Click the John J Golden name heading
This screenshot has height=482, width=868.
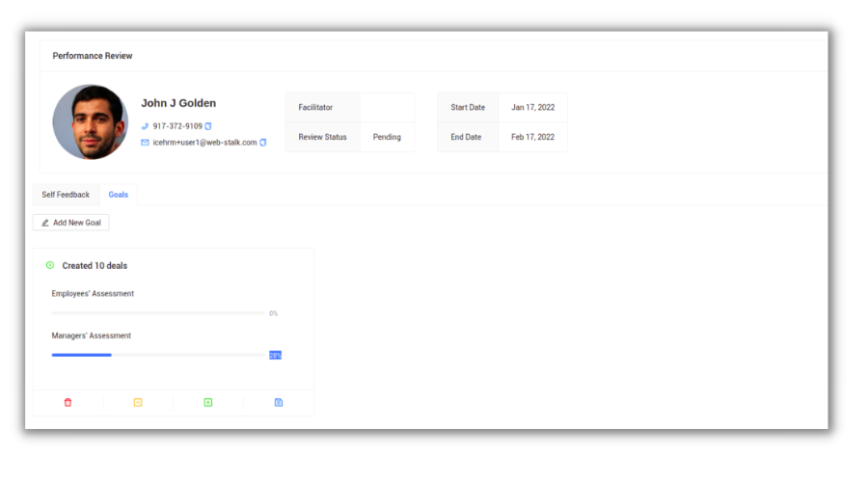tap(178, 103)
